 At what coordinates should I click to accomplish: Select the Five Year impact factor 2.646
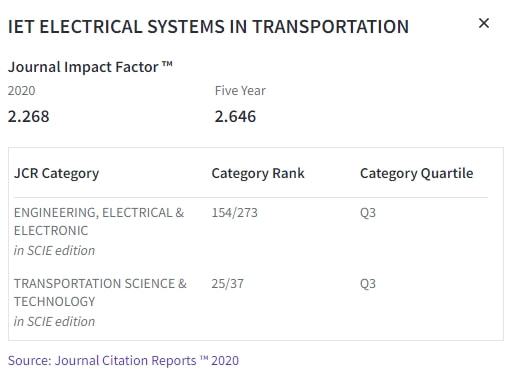(x=235, y=116)
